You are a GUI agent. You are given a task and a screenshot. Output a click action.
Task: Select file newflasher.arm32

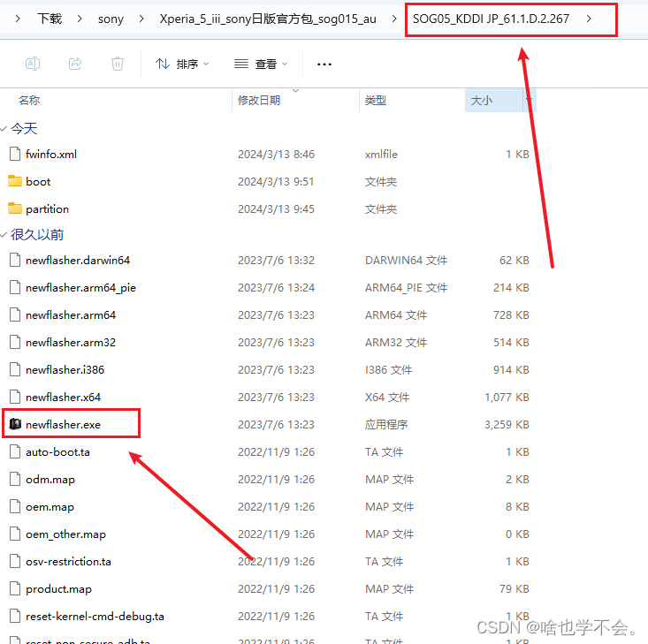click(x=71, y=343)
